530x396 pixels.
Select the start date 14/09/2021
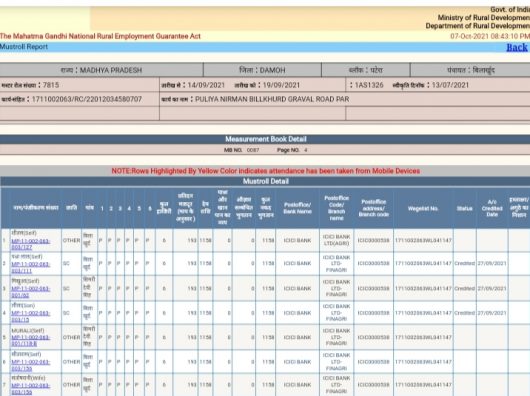(x=206, y=85)
